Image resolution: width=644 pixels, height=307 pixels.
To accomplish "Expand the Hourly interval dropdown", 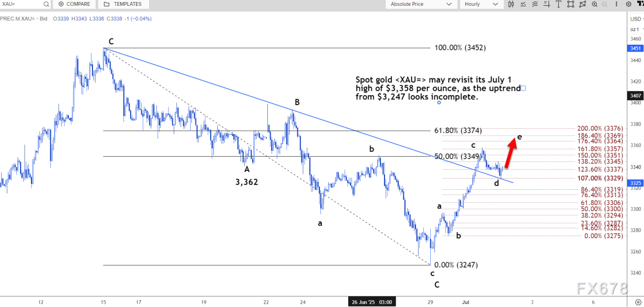I will pos(481,4).
